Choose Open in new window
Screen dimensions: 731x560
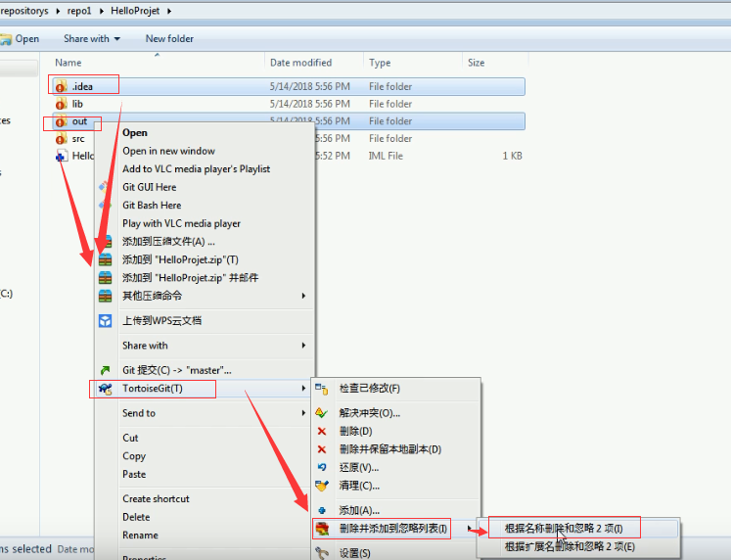point(168,151)
